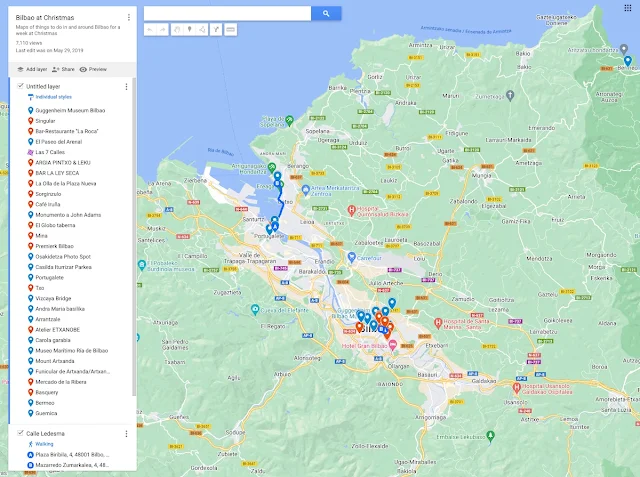Select Las 7 Calles item

pyautogui.click(x=50, y=152)
